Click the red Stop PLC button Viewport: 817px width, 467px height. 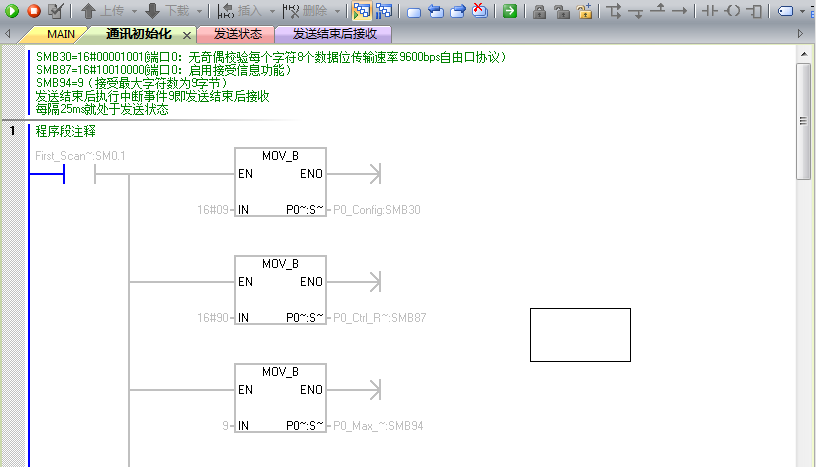pos(34,10)
